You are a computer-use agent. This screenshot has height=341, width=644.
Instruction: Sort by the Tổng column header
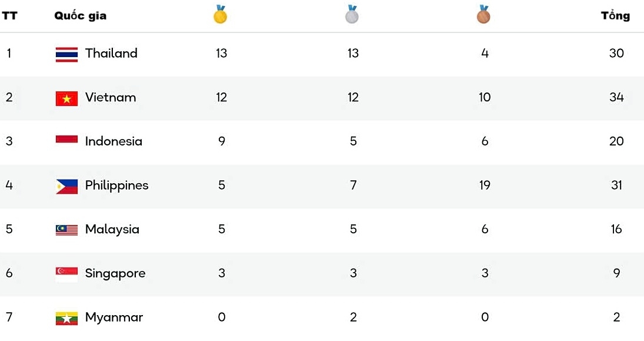[x=615, y=16]
